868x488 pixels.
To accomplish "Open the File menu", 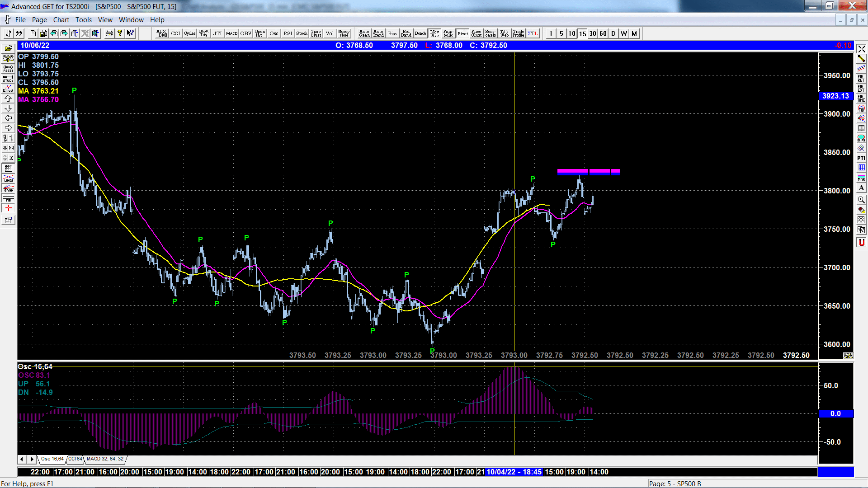I will pyautogui.click(x=20, y=20).
